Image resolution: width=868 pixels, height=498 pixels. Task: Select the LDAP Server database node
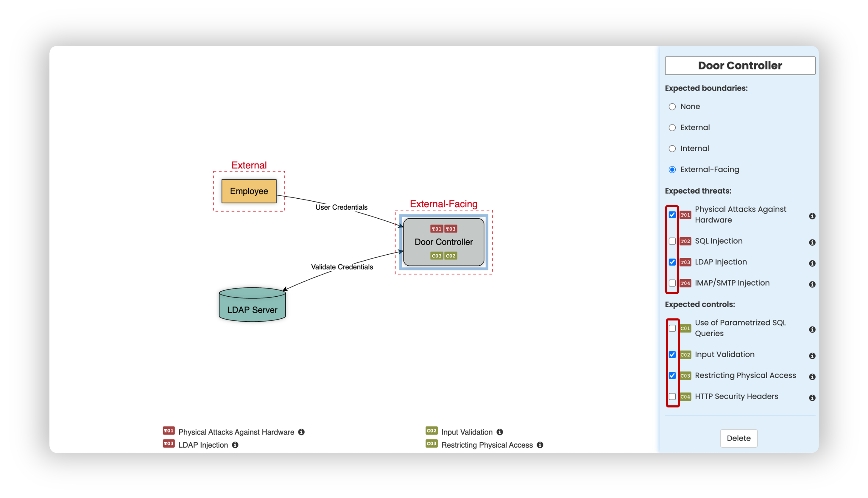point(252,304)
